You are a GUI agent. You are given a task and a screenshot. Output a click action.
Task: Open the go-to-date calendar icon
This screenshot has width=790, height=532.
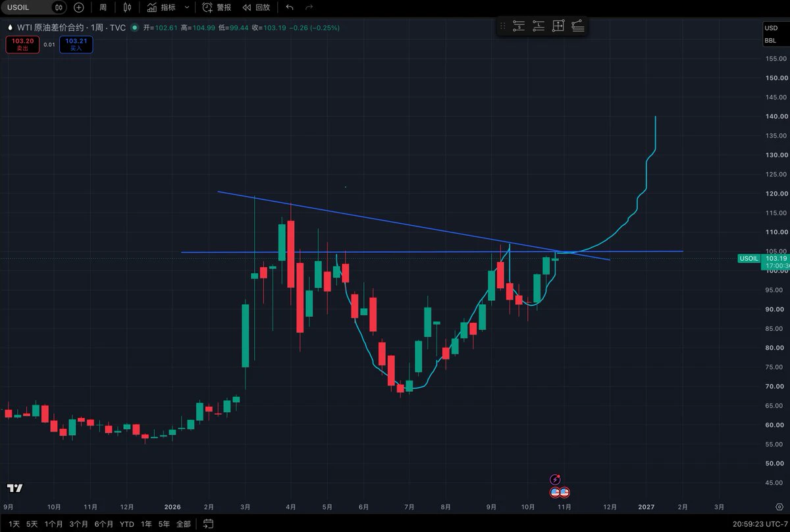click(209, 524)
